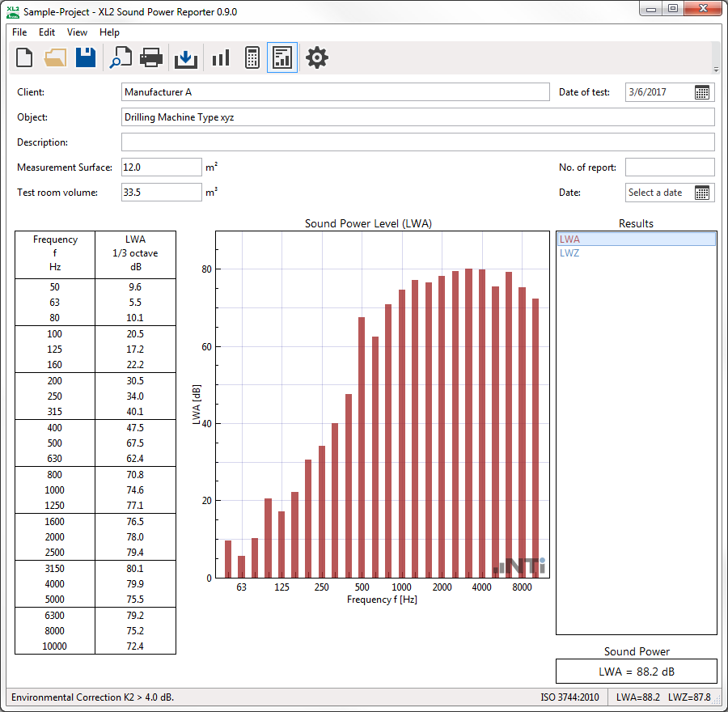This screenshot has height=712, width=728.
Task: Select the report view icon
Action: 282,57
